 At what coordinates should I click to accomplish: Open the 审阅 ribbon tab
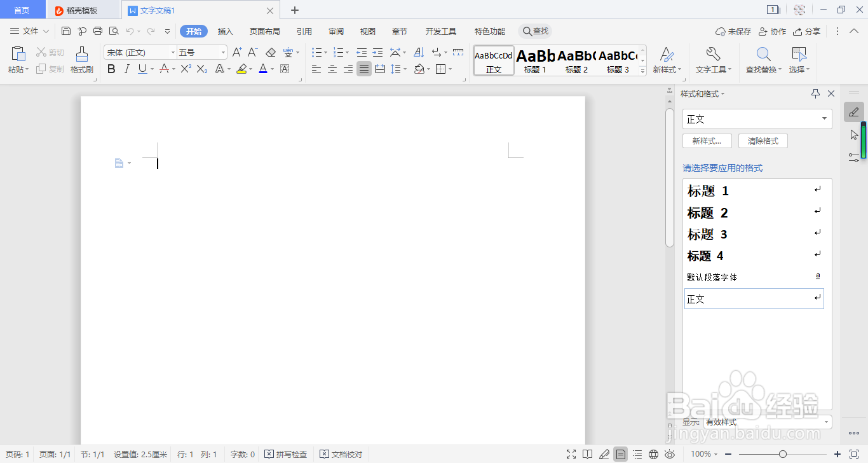click(x=336, y=31)
